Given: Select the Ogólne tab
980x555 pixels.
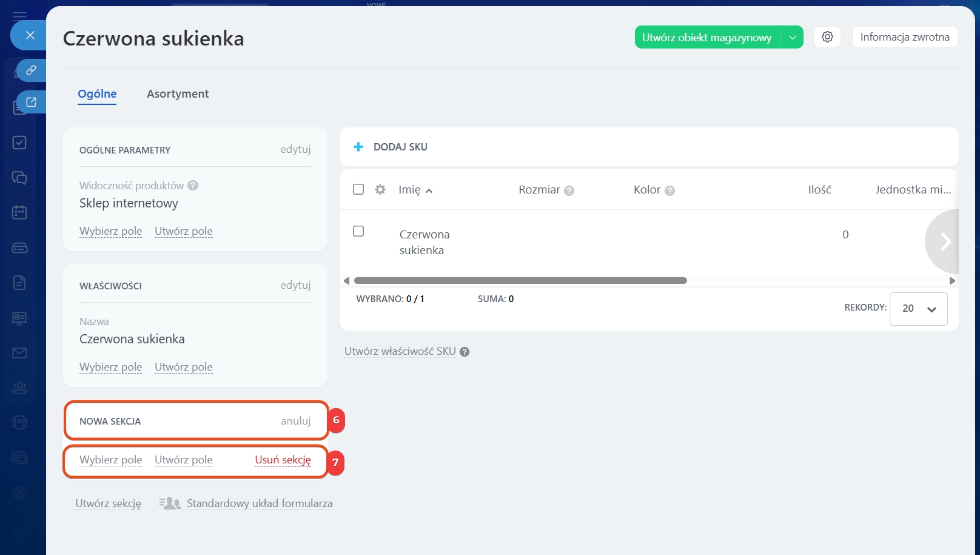Looking at the screenshot, I should tap(97, 94).
